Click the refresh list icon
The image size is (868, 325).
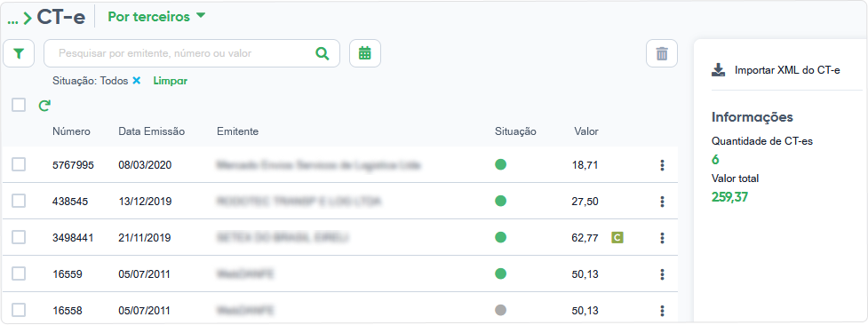pyautogui.click(x=44, y=105)
